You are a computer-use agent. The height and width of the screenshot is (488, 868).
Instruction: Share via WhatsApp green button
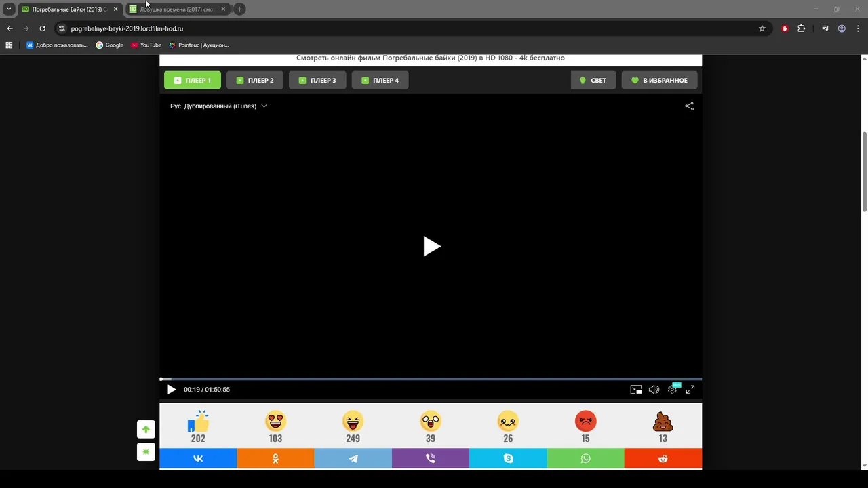585,459
